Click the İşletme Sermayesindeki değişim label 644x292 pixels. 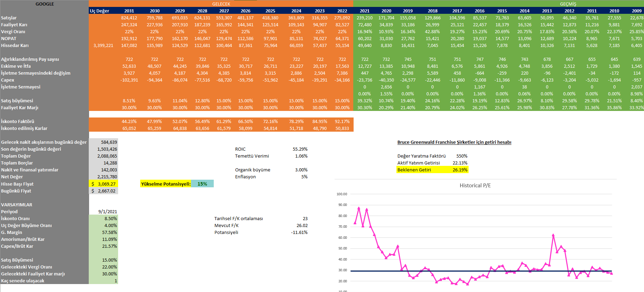(36, 73)
